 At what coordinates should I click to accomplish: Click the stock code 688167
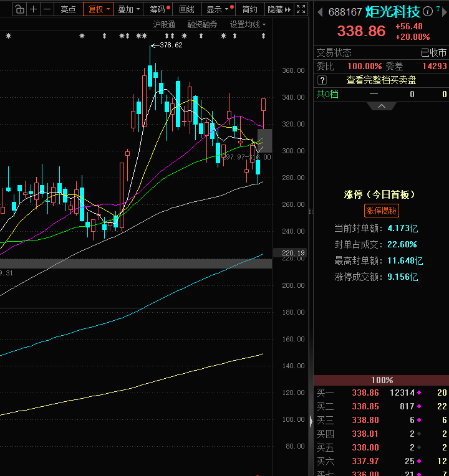(345, 12)
